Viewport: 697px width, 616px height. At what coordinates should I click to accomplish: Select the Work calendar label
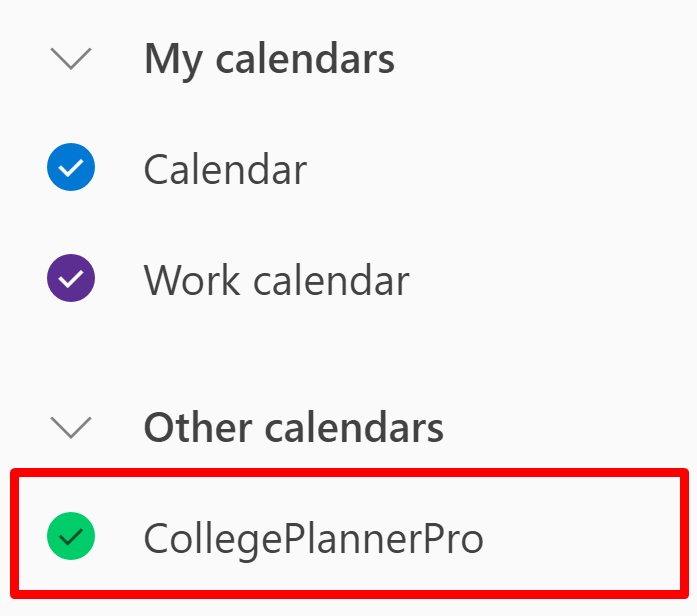click(x=276, y=280)
